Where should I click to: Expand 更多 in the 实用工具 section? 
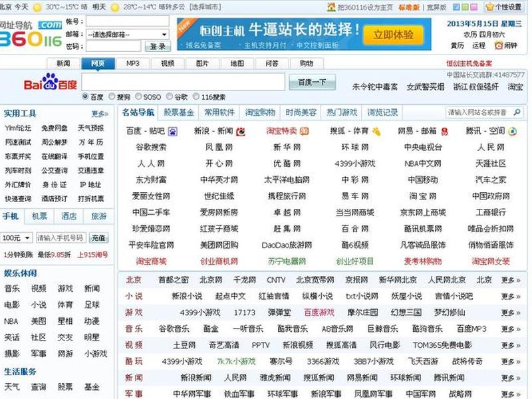[100, 114]
